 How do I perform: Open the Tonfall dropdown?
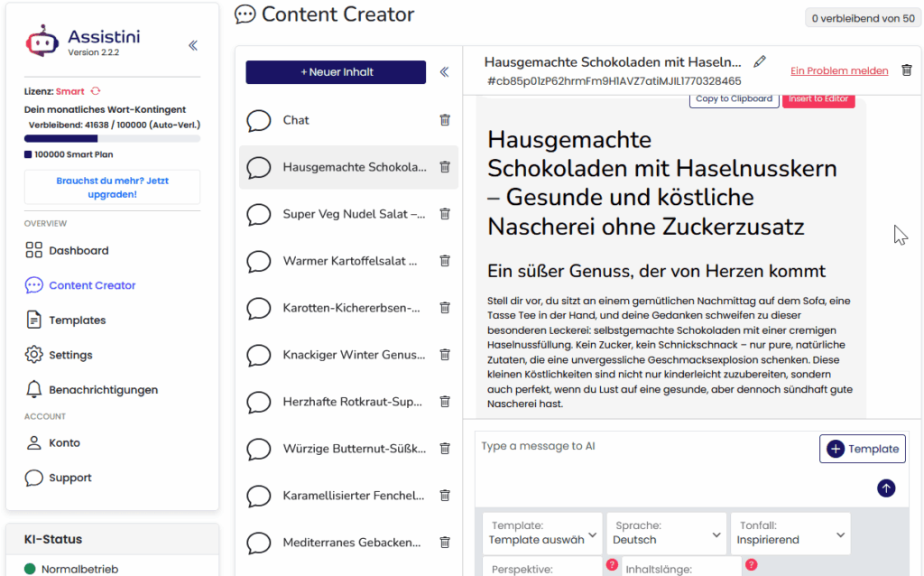(x=790, y=533)
